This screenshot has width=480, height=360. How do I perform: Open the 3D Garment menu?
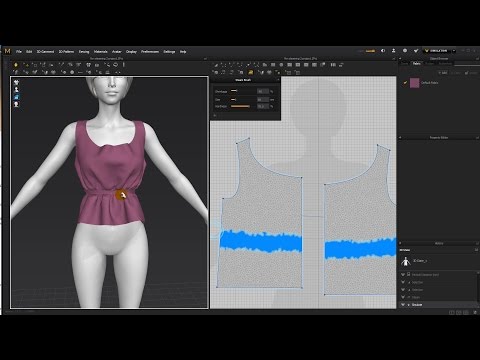pyautogui.click(x=45, y=52)
